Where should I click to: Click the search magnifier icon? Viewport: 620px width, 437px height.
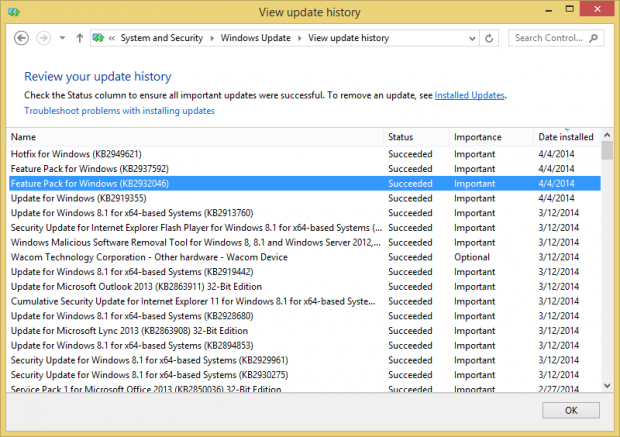click(593, 38)
